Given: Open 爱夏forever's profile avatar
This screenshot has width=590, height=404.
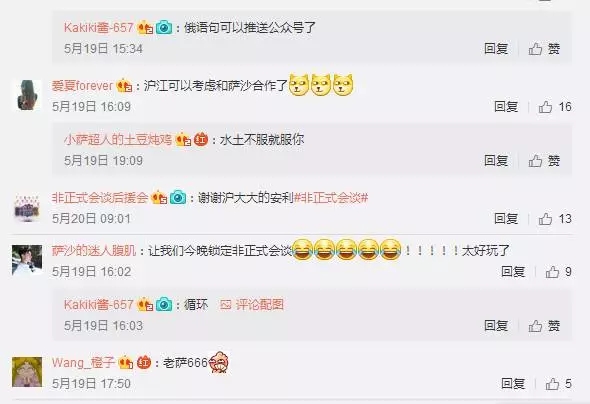Looking at the screenshot, I should tap(28, 95).
